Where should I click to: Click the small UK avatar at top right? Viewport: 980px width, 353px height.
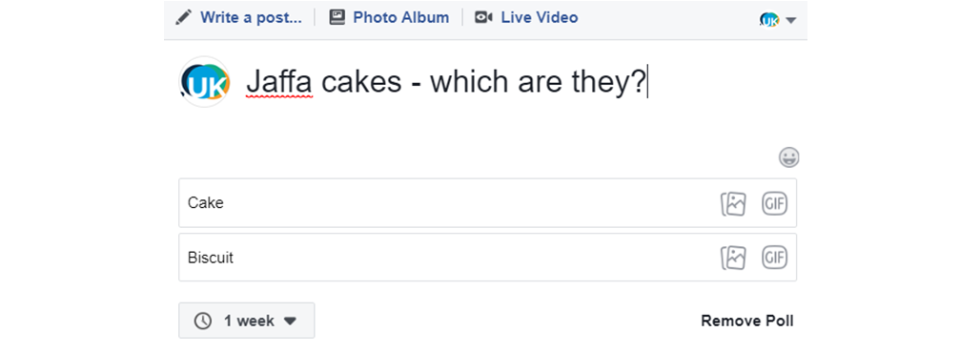coord(770,20)
